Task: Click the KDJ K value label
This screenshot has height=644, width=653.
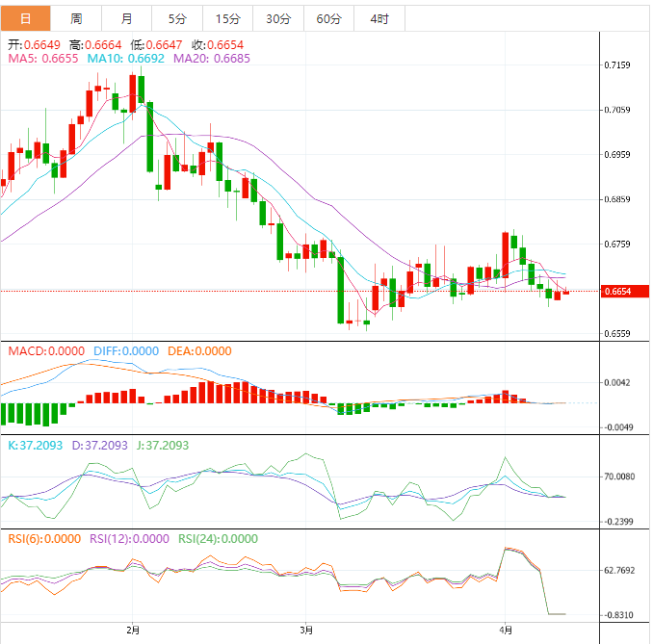Action: tap(35, 446)
